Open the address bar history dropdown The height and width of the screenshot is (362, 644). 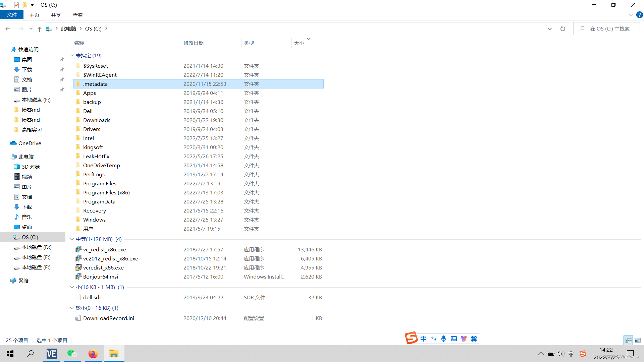click(550, 28)
